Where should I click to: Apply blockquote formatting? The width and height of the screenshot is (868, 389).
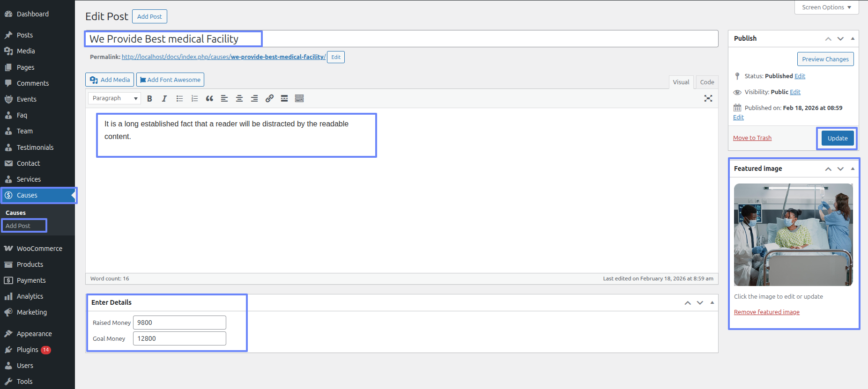(209, 98)
